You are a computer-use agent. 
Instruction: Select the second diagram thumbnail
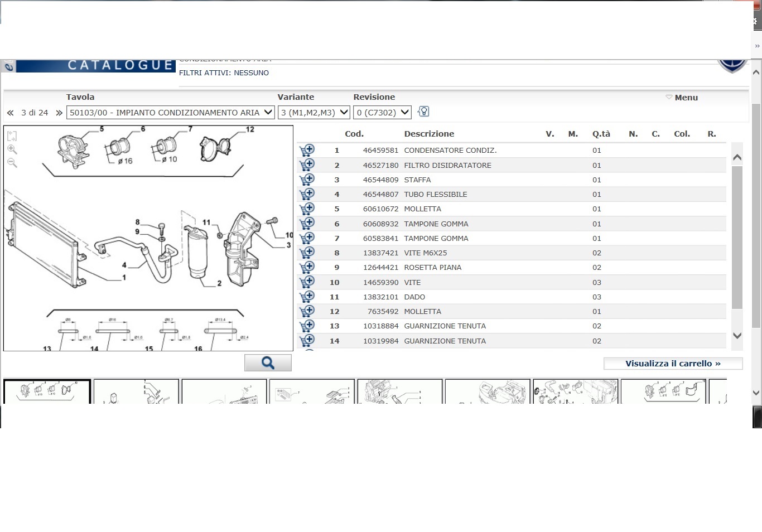tap(136, 391)
